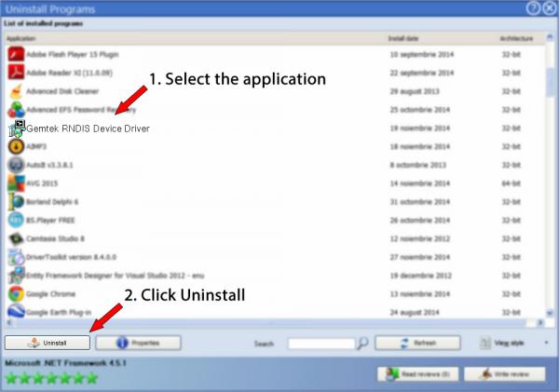559x392 pixels.
Task: Click the AIMP3 round orange icon
Action: 16,146
